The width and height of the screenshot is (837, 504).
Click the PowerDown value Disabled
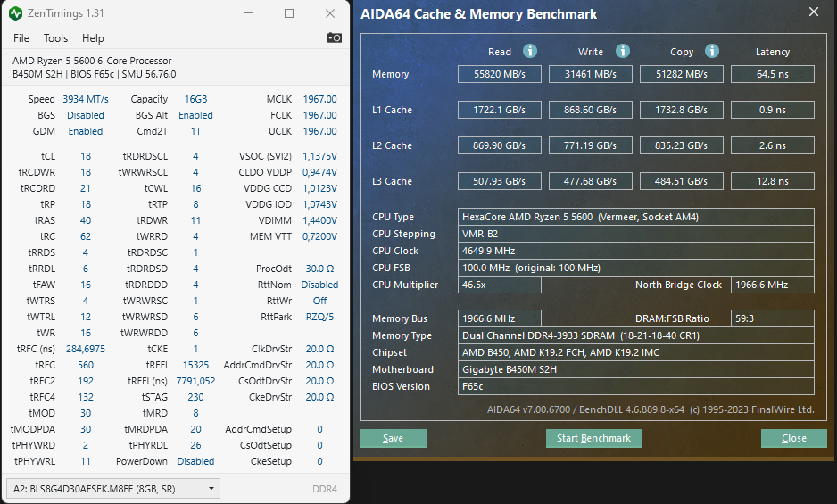coord(196,461)
